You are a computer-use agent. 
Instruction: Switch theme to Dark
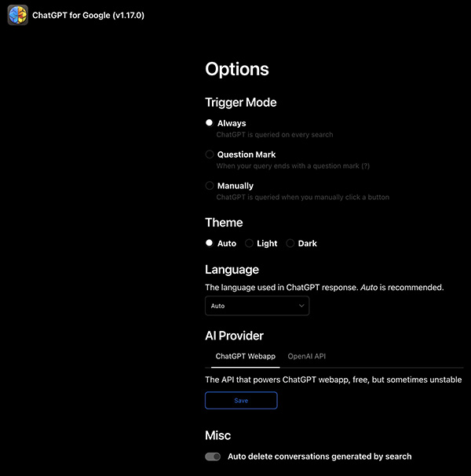point(290,243)
